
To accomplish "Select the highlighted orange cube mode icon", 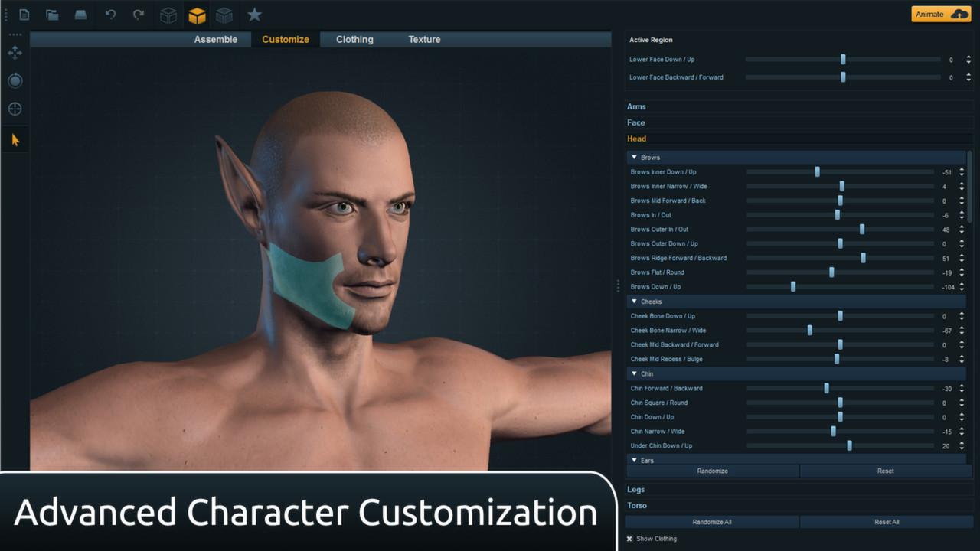I will click(196, 15).
